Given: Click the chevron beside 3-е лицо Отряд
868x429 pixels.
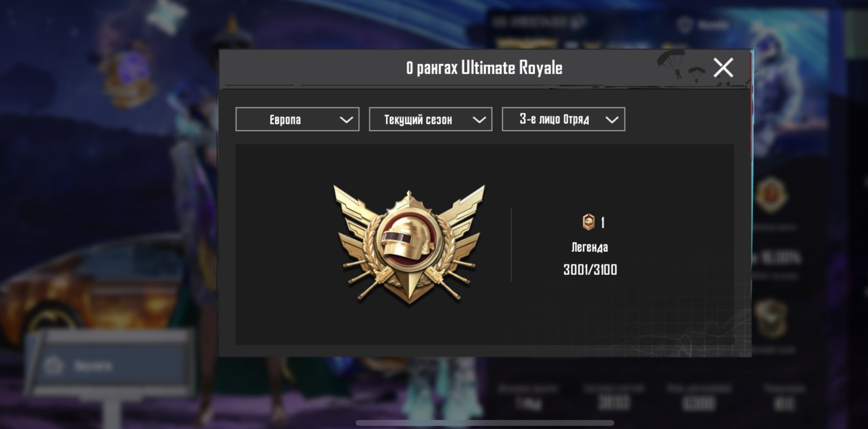Looking at the screenshot, I should point(612,120).
